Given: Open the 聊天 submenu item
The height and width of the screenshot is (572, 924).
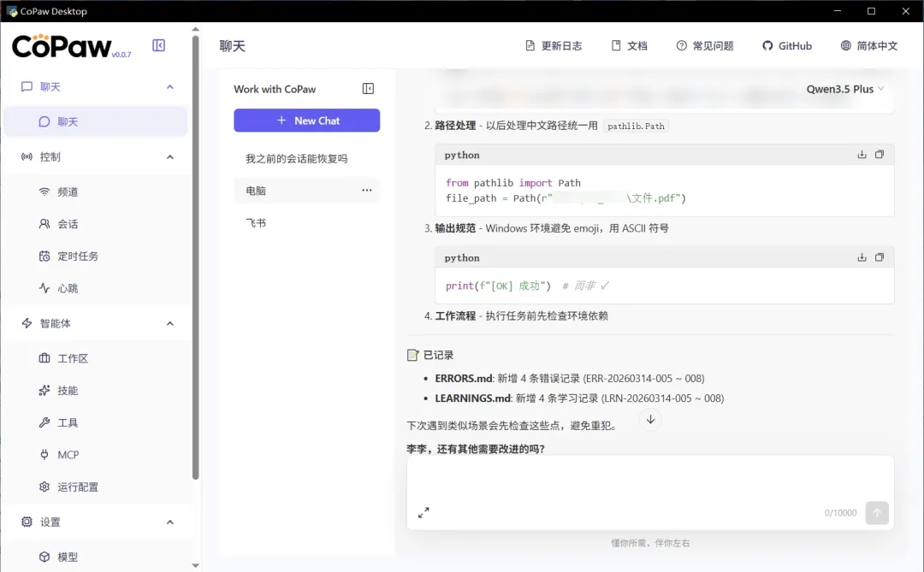Looking at the screenshot, I should click(x=96, y=121).
